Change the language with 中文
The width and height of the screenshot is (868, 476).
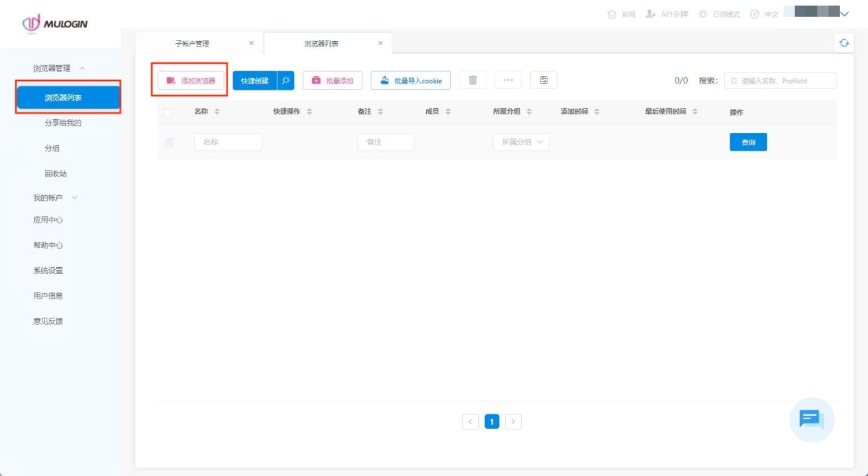pyautogui.click(x=765, y=14)
